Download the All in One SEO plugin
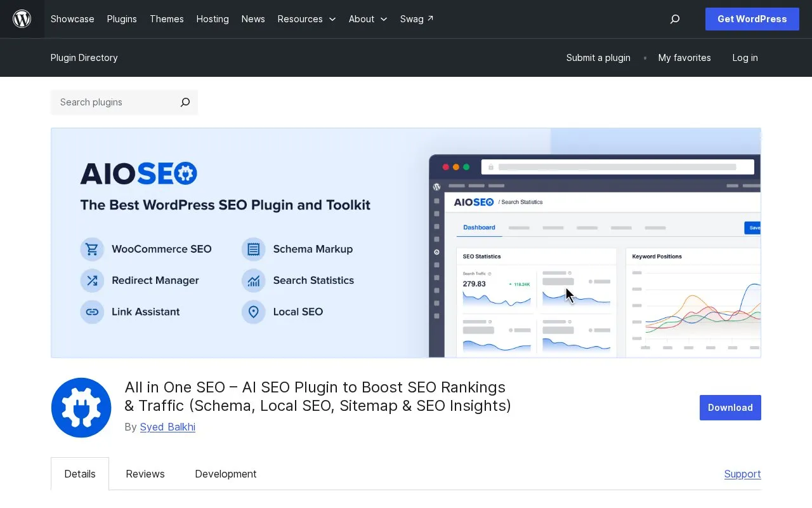 tap(730, 408)
